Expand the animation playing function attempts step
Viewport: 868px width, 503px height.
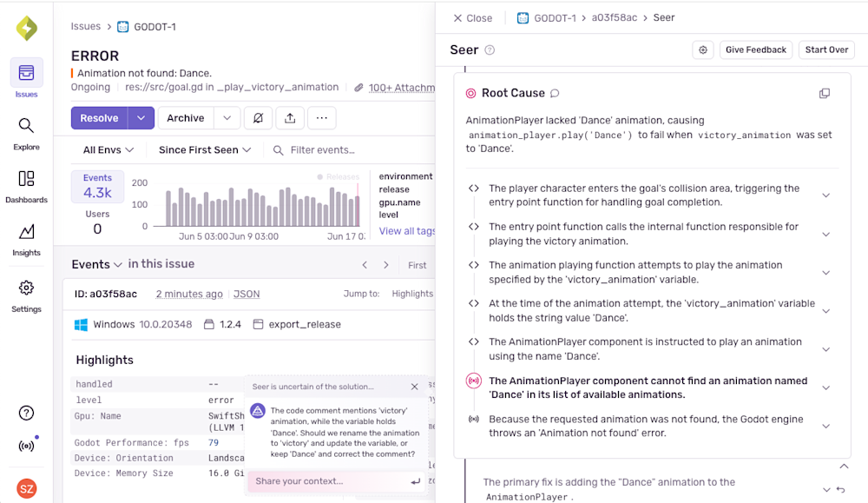825,272
